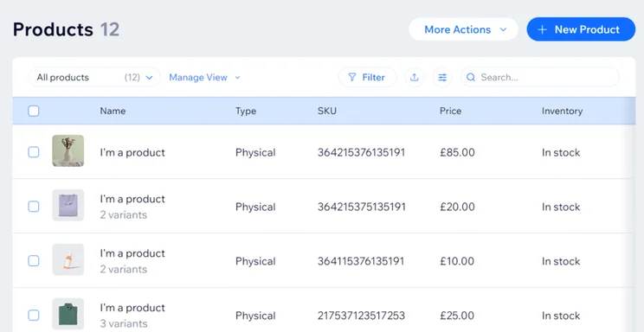
Task: Click the SKU column header
Action: pyautogui.click(x=327, y=111)
